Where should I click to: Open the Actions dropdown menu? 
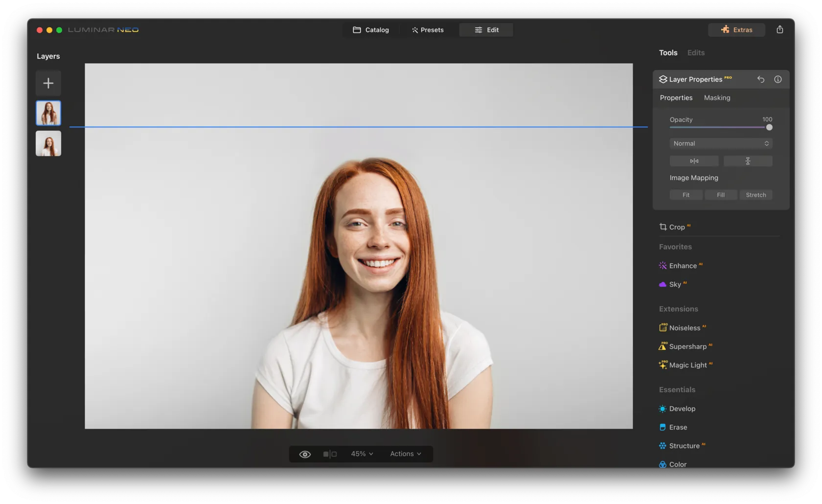tap(405, 454)
